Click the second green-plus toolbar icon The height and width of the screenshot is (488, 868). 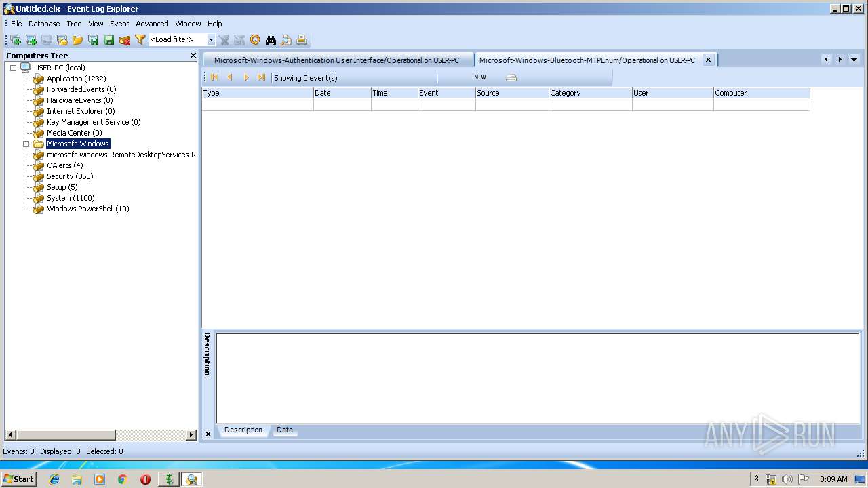(x=31, y=40)
